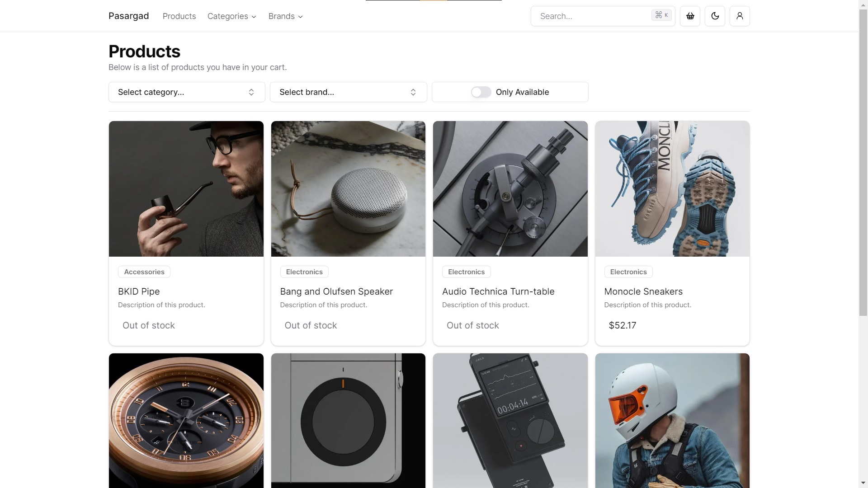Open BKID Pipe product image
The width and height of the screenshot is (868, 488).
[186, 188]
